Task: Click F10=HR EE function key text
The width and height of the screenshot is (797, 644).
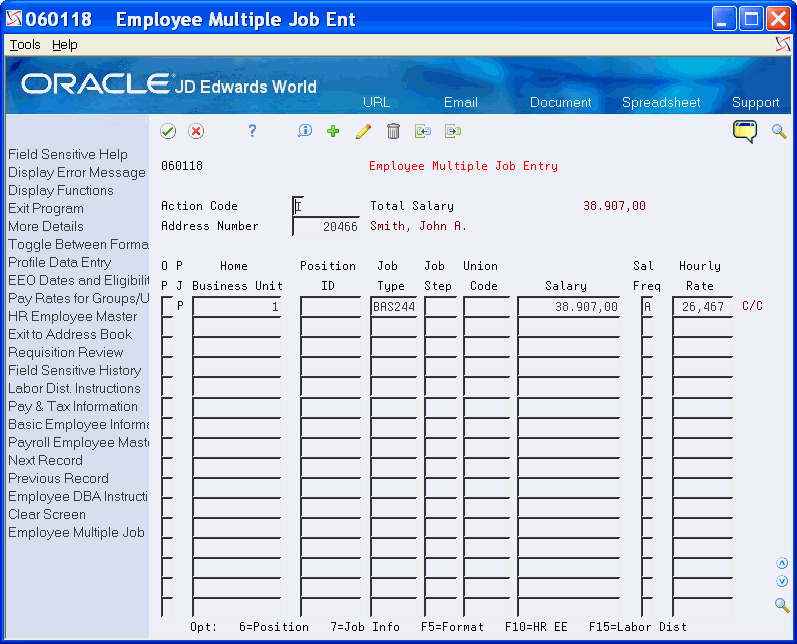Action: tap(536, 627)
